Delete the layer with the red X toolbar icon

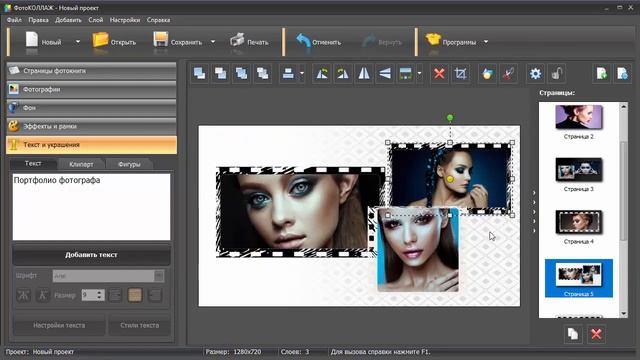tap(439, 74)
